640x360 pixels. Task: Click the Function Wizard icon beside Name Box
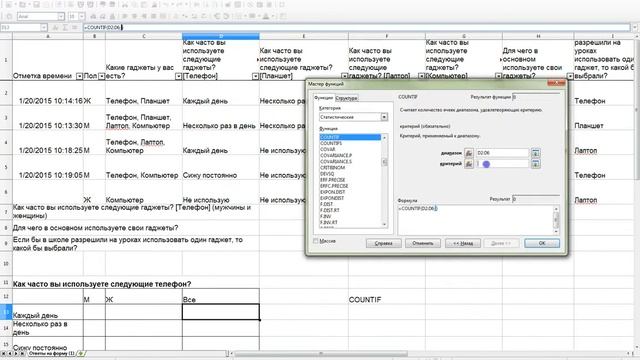tap(56, 27)
